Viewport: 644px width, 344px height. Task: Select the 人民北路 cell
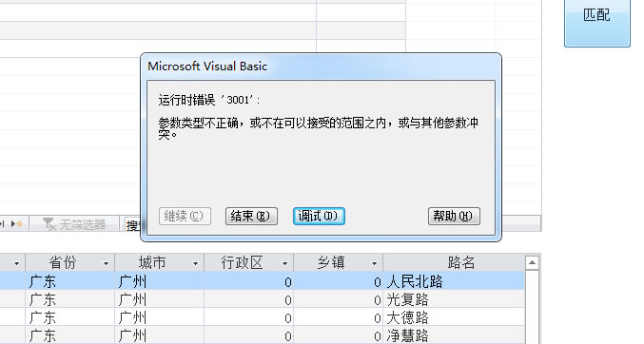pos(454,281)
